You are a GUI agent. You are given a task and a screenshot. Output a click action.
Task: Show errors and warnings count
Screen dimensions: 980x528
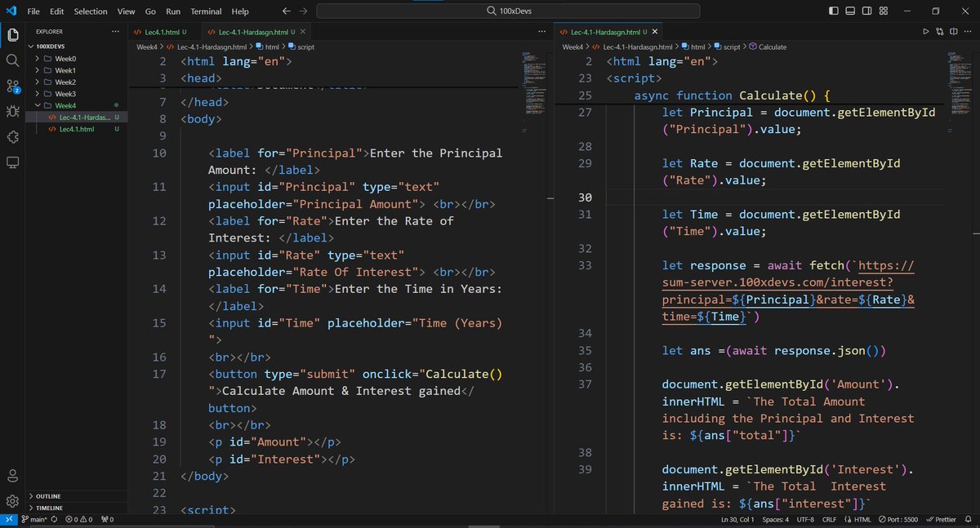[x=80, y=520]
